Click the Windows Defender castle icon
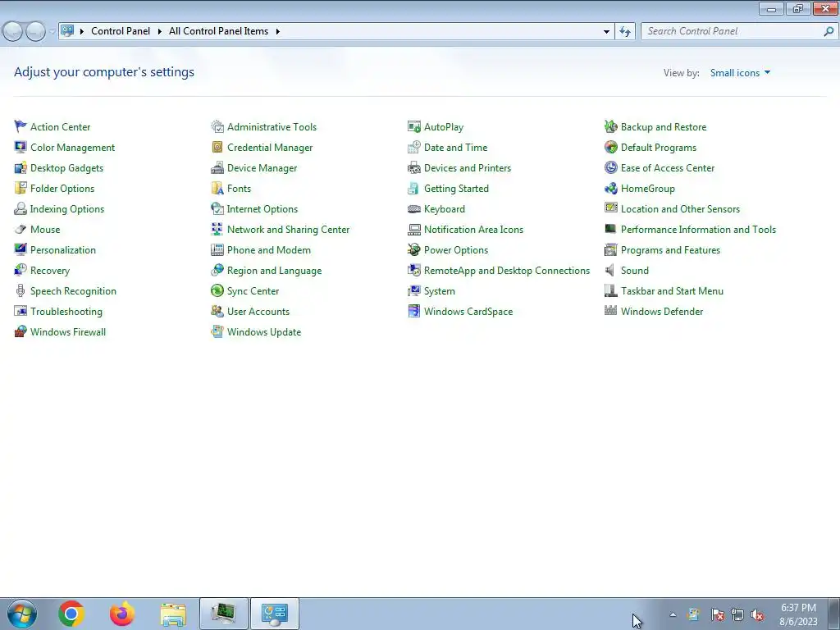Viewport: 840px width, 630px height. [610, 311]
